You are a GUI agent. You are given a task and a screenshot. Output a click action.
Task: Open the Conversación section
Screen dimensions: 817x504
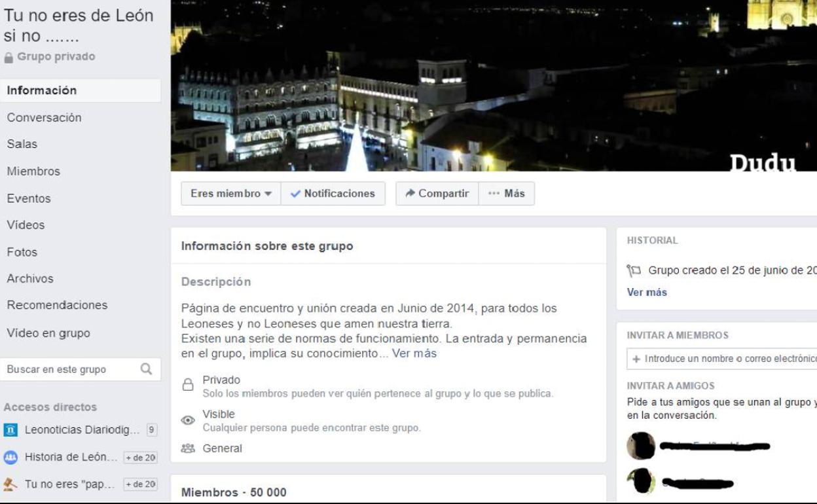pyautogui.click(x=44, y=118)
